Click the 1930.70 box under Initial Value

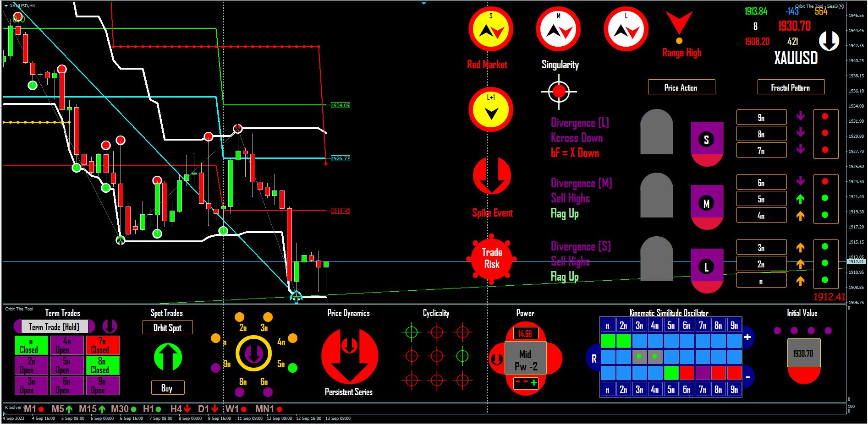pyautogui.click(x=804, y=353)
